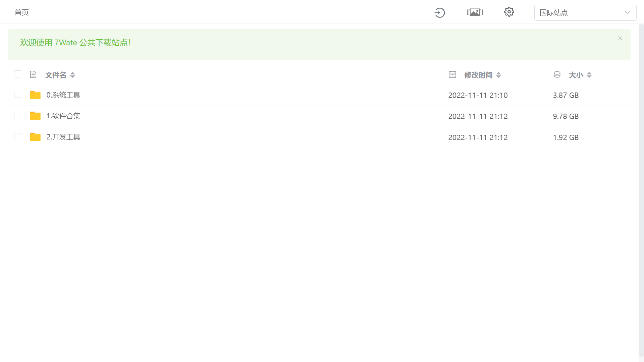Click the calendar icon in header
This screenshot has height=362, width=644.
[452, 74]
